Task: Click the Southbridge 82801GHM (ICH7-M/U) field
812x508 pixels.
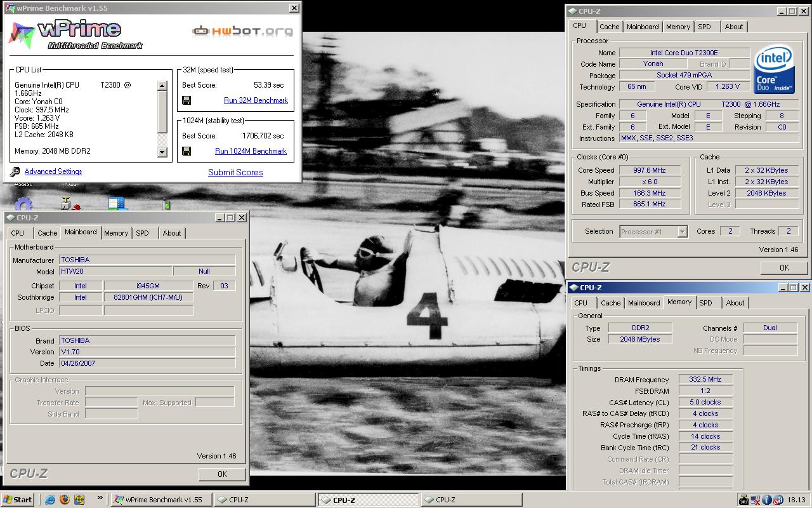Action: (x=148, y=297)
